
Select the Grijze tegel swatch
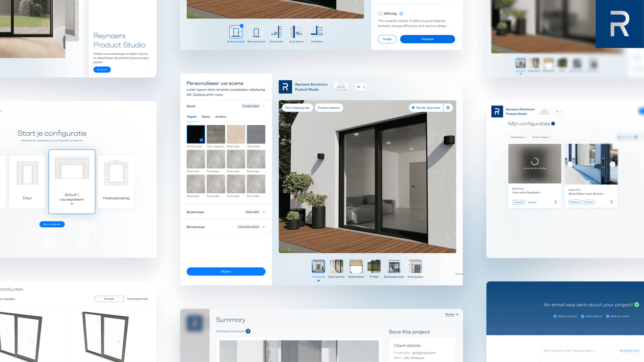coord(256,134)
